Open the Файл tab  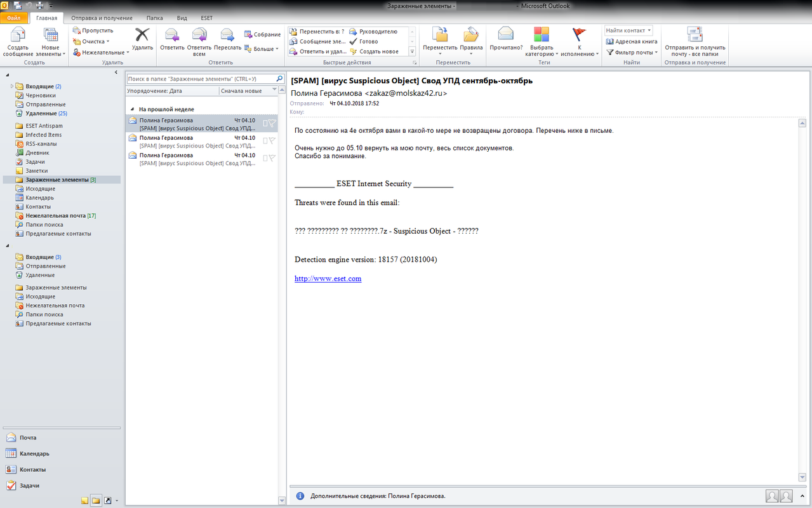14,18
